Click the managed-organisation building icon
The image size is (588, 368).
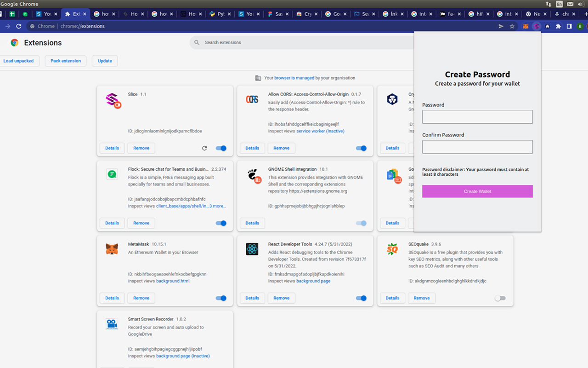[x=258, y=78]
